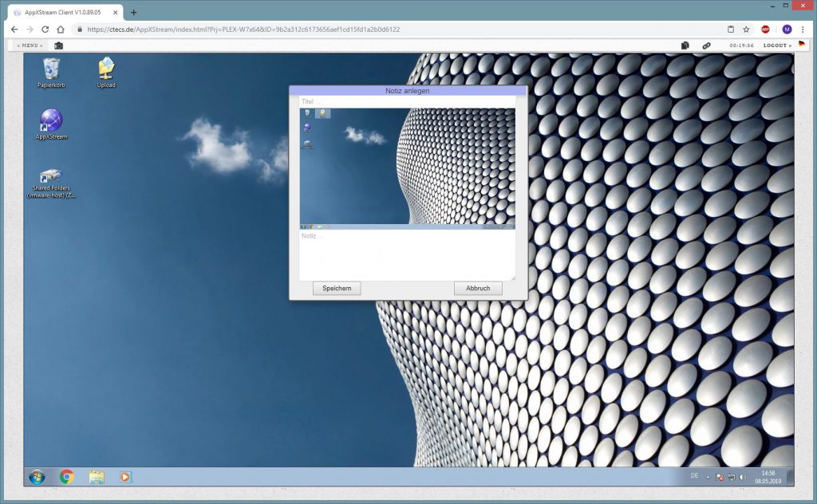Click into the Notiz text area
817x504 pixels.
407,254
